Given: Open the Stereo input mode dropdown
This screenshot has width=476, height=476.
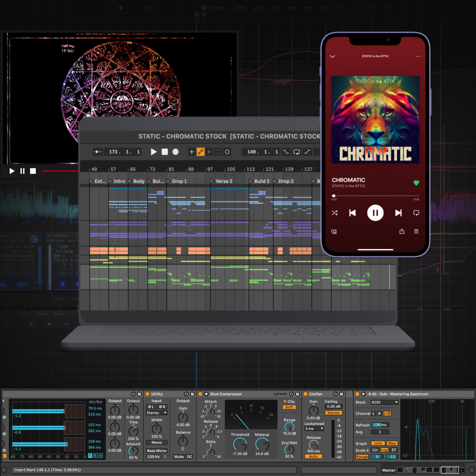Looking at the screenshot, I should point(156,413).
